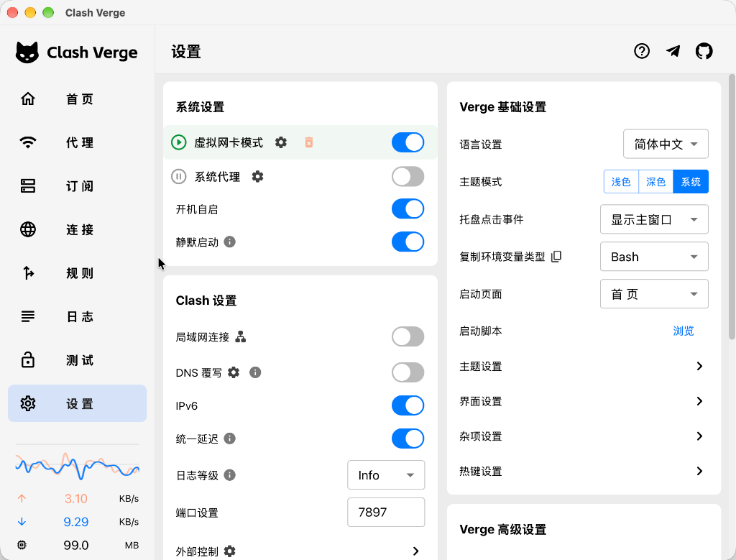Viewport: 736px width, 560px height.
Task: Click the download speed arrow icon
Action: click(22, 521)
